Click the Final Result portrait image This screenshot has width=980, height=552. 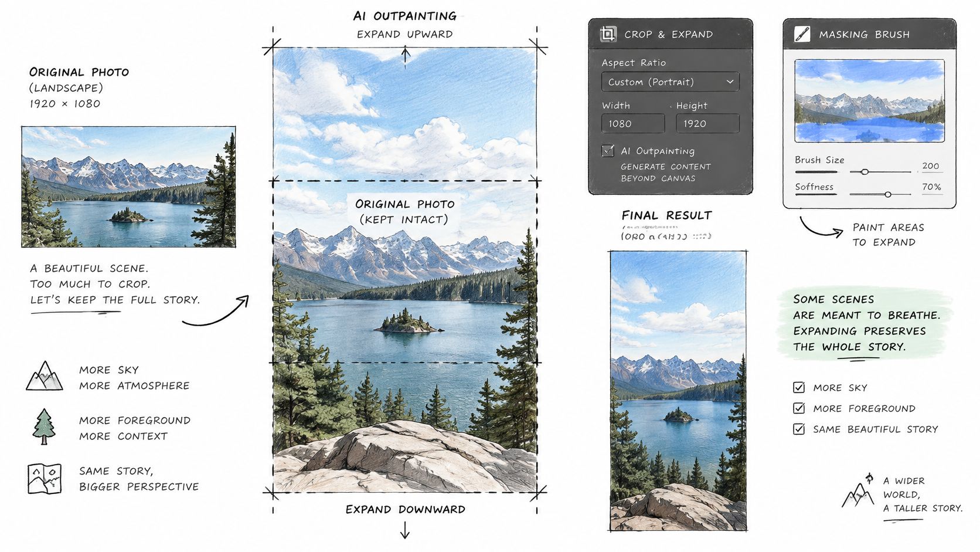coord(678,391)
